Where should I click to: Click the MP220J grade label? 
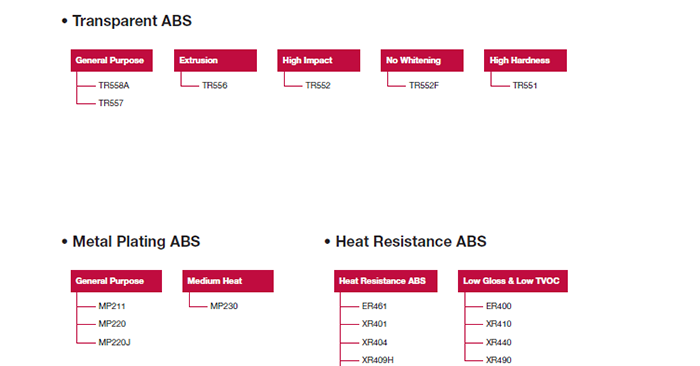click(114, 342)
